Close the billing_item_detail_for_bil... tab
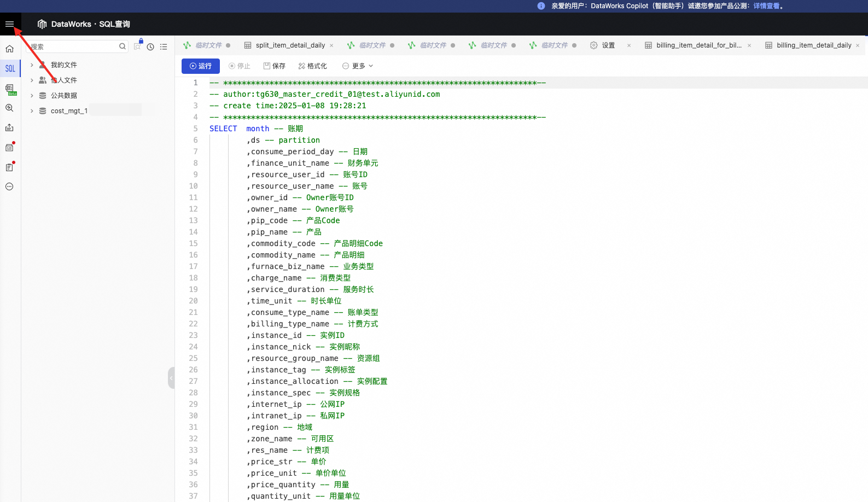 [x=749, y=45]
